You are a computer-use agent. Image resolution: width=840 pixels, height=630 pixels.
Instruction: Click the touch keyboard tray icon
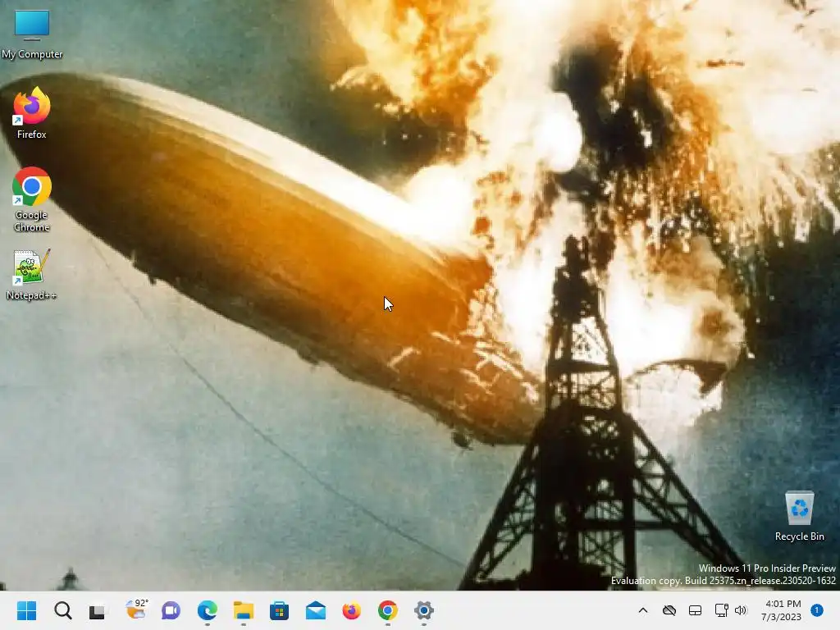pos(696,610)
